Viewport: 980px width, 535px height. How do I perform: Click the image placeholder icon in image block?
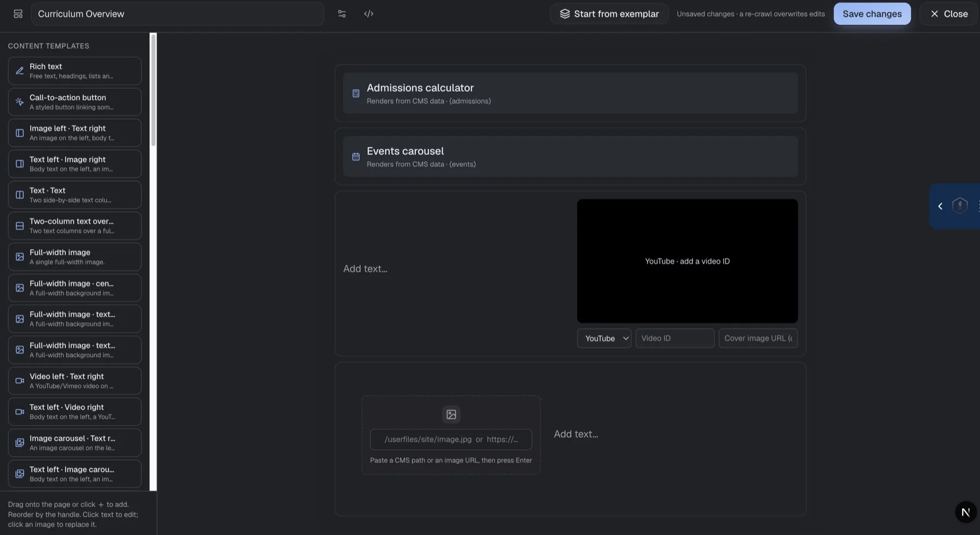(451, 415)
